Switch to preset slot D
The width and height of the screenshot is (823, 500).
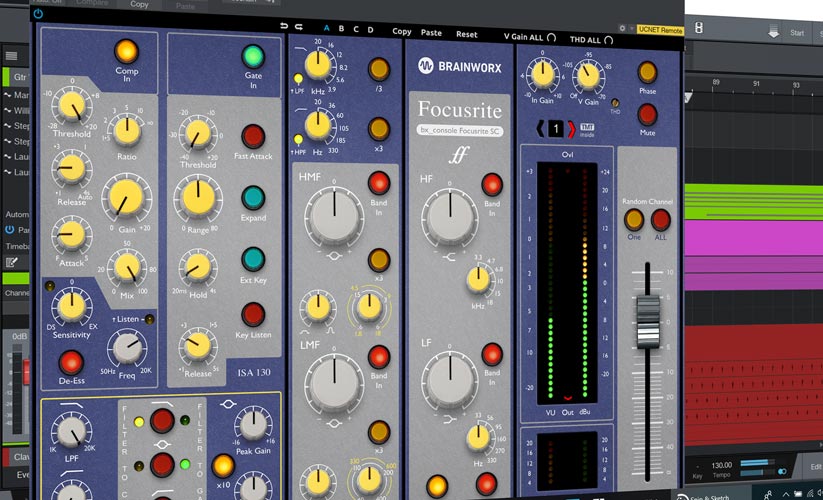coord(371,30)
